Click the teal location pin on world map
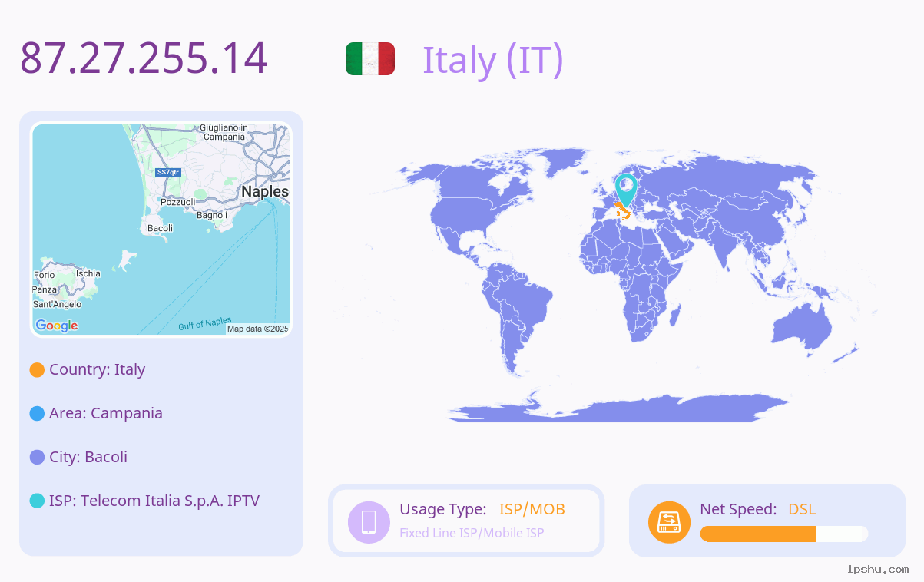Screen dimensions: 924x582 pyautogui.click(x=626, y=190)
